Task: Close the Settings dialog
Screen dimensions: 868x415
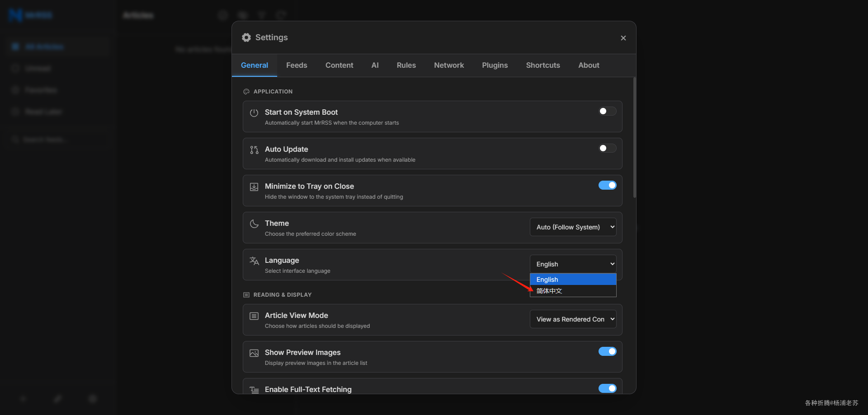Action: pos(623,38)
